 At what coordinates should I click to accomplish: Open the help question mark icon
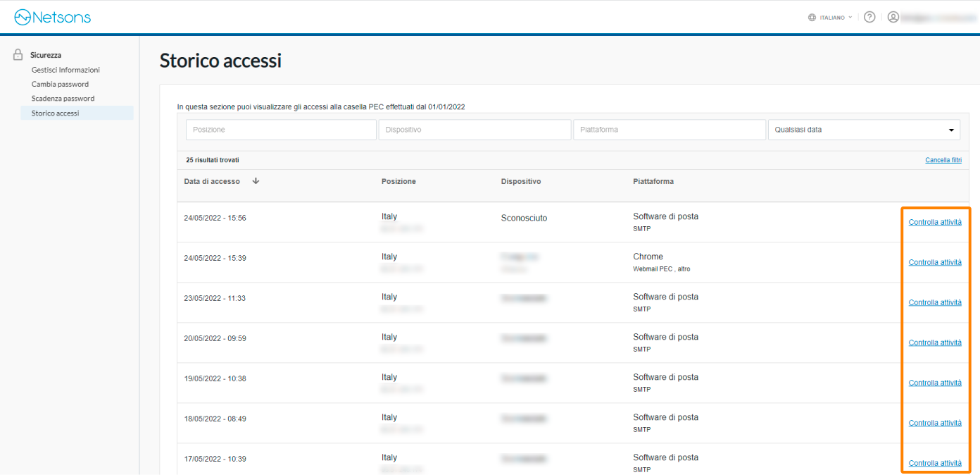pos(869,17)
